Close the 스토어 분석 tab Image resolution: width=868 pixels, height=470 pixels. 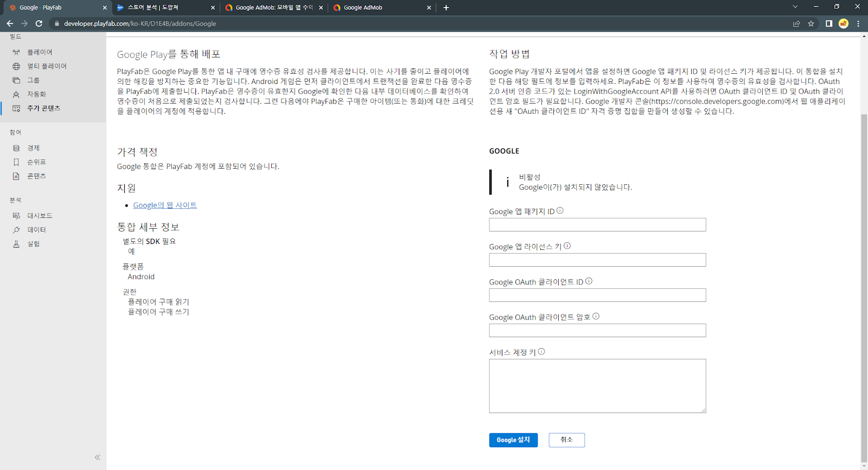(213, 8)
